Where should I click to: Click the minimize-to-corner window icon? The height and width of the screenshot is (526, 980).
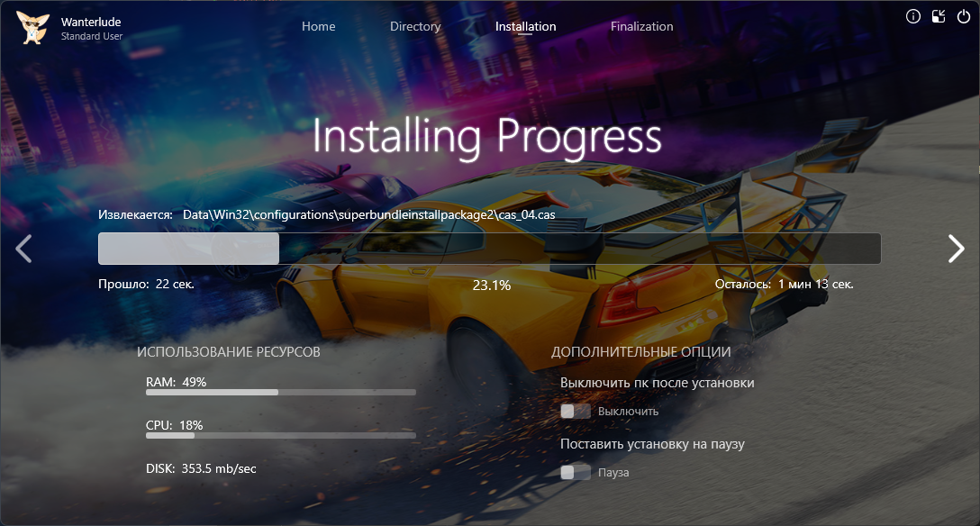click(x=938, y=16)
